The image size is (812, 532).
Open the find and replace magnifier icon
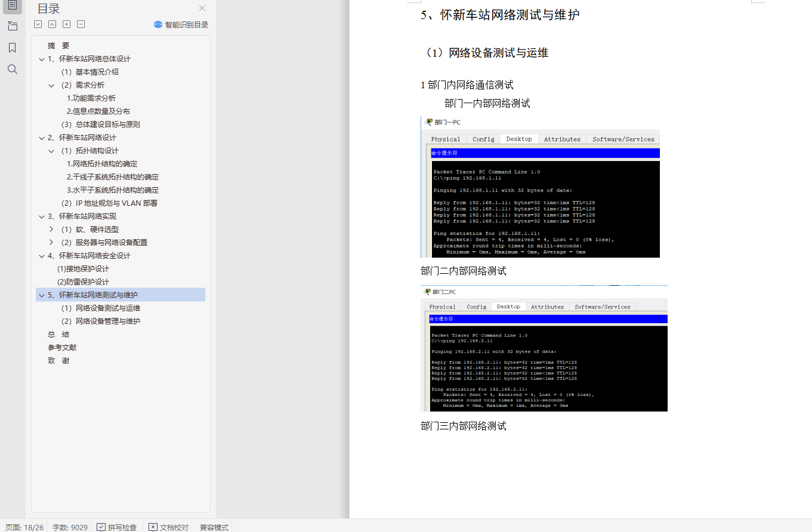point(13,70)
